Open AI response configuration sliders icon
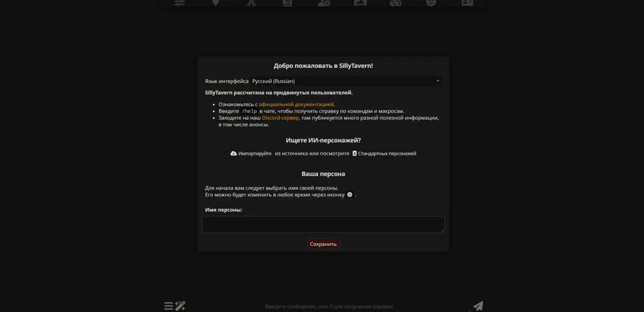This screenshot has width=644, height=312. pos(180,3)
